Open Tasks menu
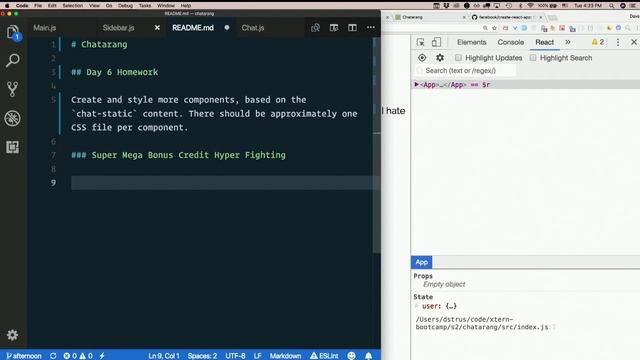The height and width of the screenshot is (360, 640). point(145,6)
